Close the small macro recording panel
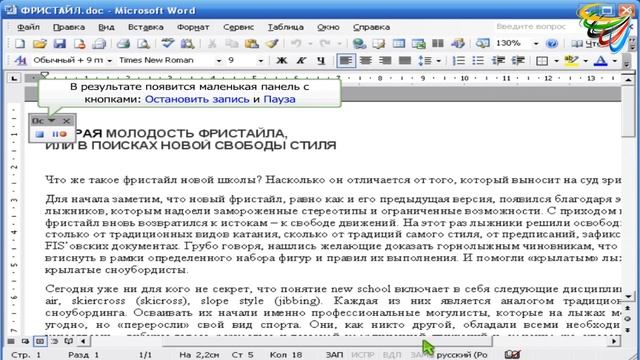 pos(66,121)
